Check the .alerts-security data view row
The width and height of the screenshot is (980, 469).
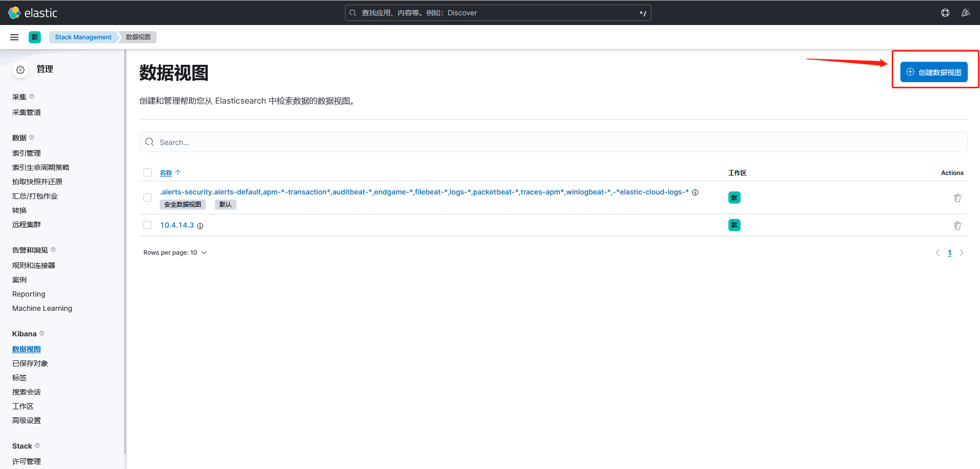tap(148, 198)
